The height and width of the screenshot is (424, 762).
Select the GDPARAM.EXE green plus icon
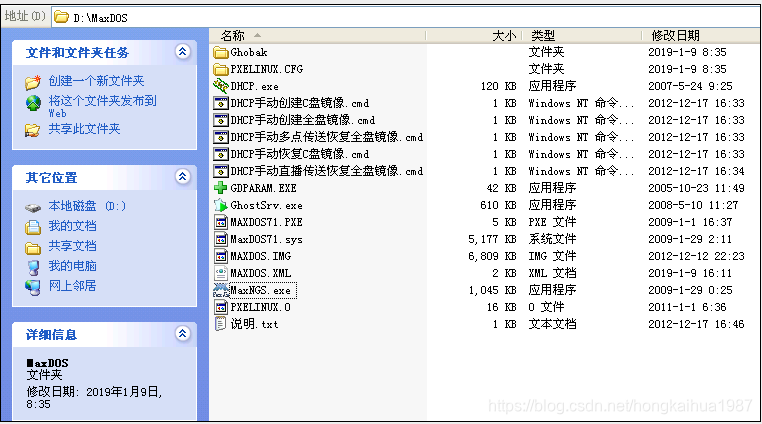pyautogui.click(x=221, y=188)
